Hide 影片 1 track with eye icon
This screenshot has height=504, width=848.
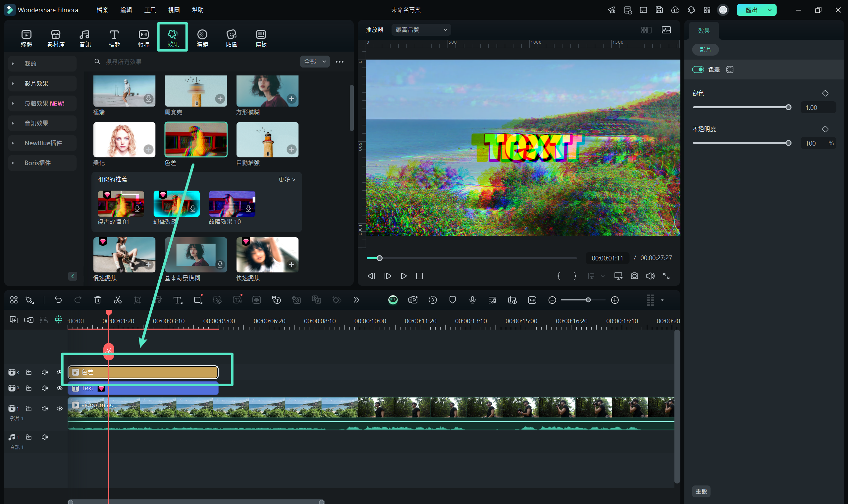pos(60,409)
